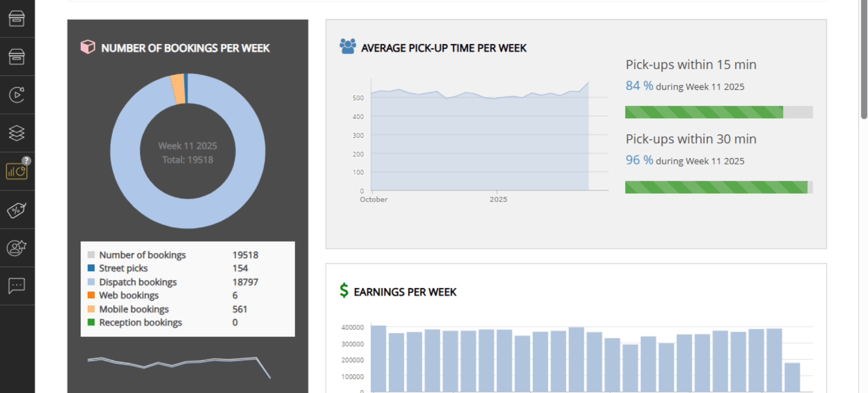Image resolution: width=868 pixels, height=393 pixels.
Task: Click the last short earnings bar
Action: click(792, 377)
